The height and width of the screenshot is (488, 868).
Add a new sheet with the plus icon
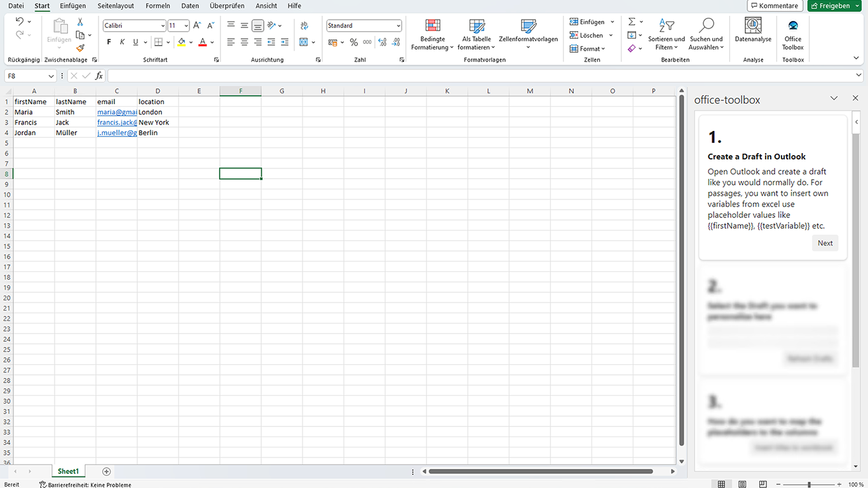[x=107, y=471]
